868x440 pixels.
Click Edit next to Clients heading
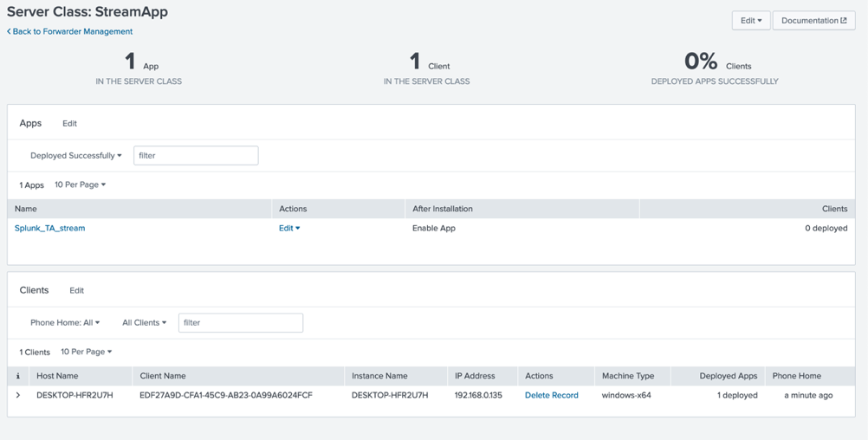76,291
